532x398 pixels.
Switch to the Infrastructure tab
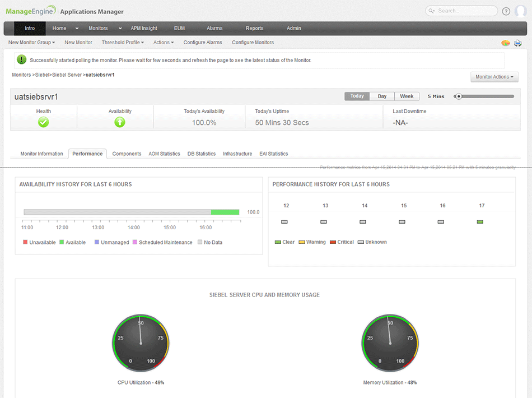pyautogui.click(x=237, y=154)
